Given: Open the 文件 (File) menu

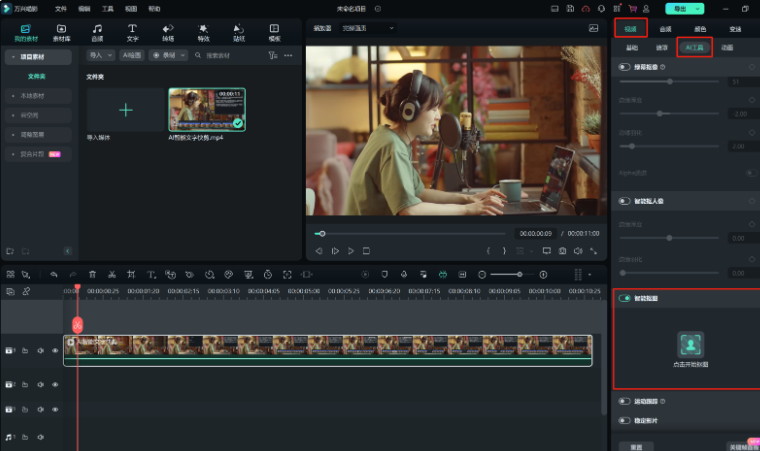Looking at the screenshot, I should click(61, 8).
